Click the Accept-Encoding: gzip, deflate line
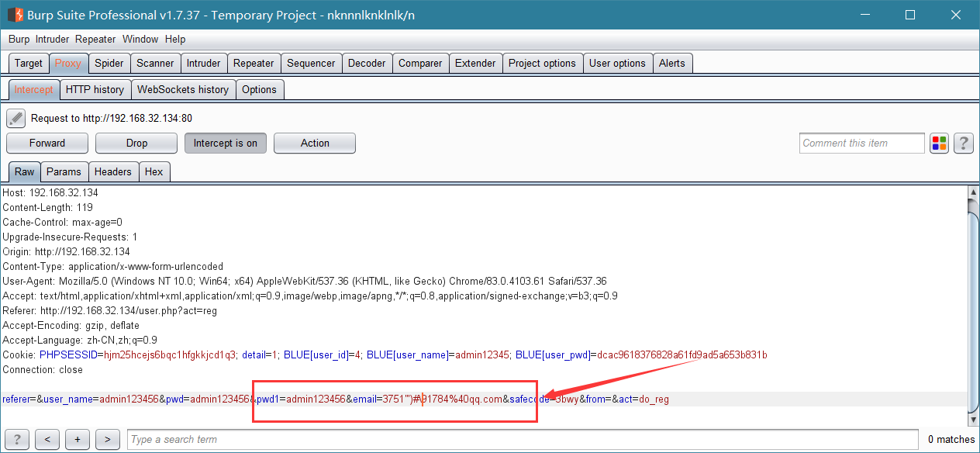Viewport: 980px width, 453px height. coord(71,325)
